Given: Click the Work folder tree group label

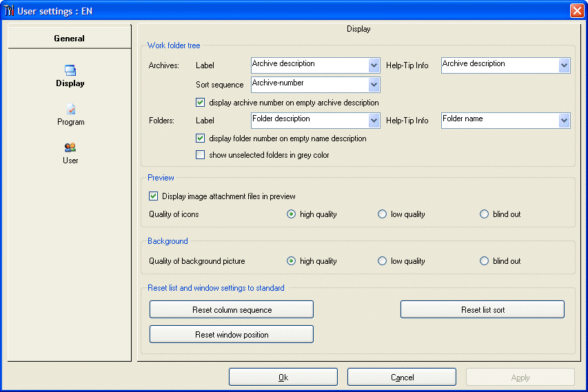Looking at the screenshot, I should point(174,45).
